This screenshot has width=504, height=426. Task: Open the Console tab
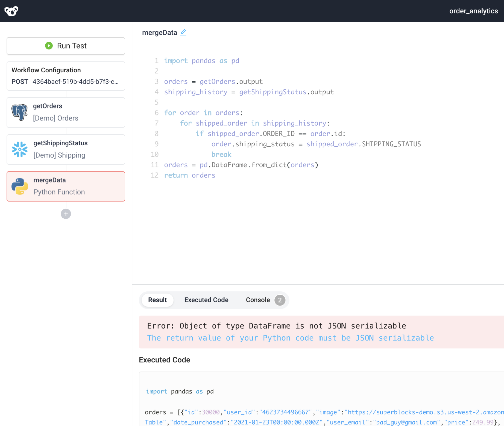tap(257, 300)
